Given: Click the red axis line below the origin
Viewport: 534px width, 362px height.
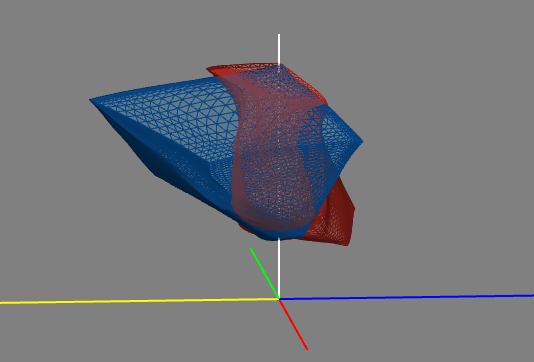Looking at the screenshot, I should point(294,324).
